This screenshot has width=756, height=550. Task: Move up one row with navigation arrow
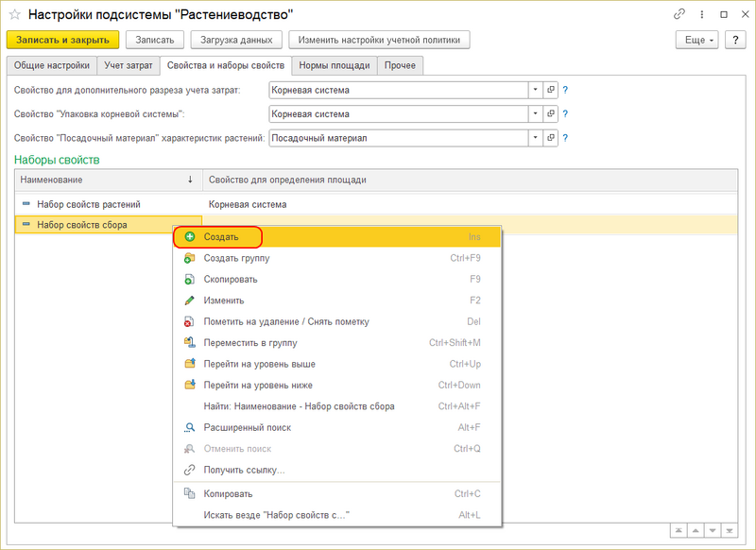click(x=696, y=531)
